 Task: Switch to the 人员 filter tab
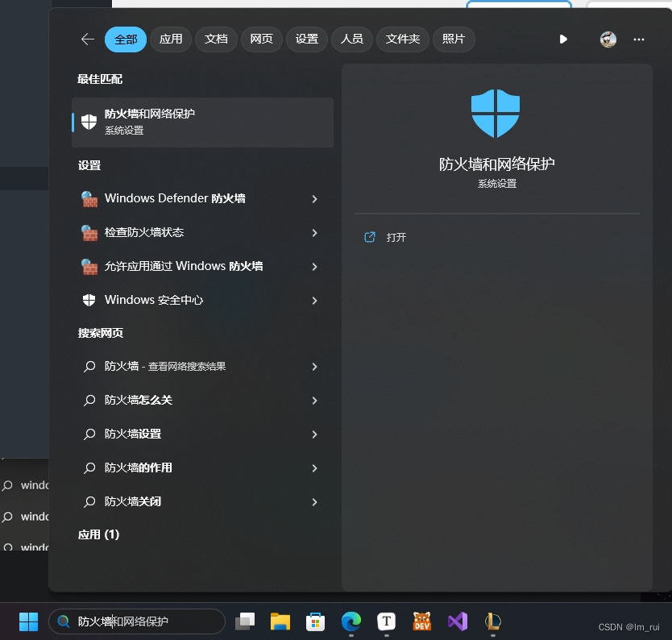pos(352,39)
